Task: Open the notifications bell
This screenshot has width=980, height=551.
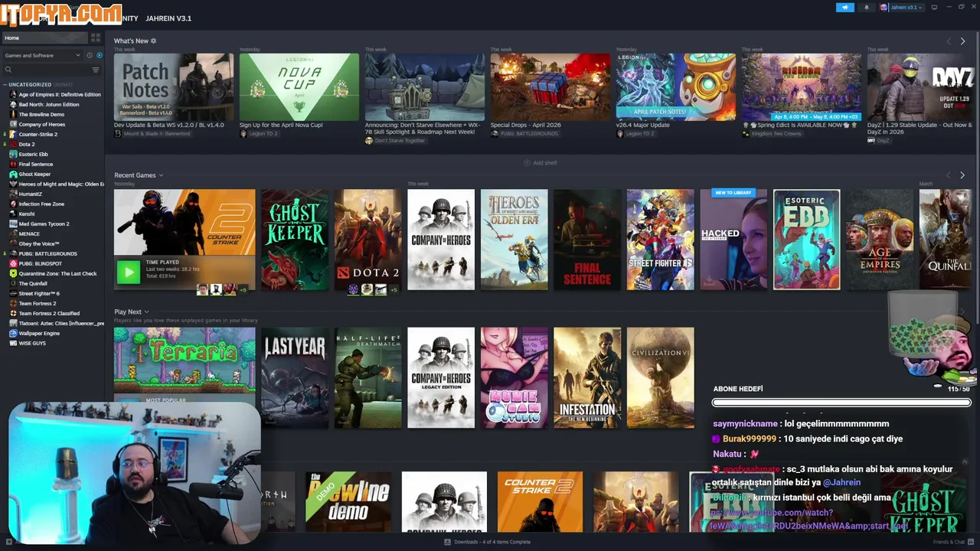Action: (x=867, y=8)
